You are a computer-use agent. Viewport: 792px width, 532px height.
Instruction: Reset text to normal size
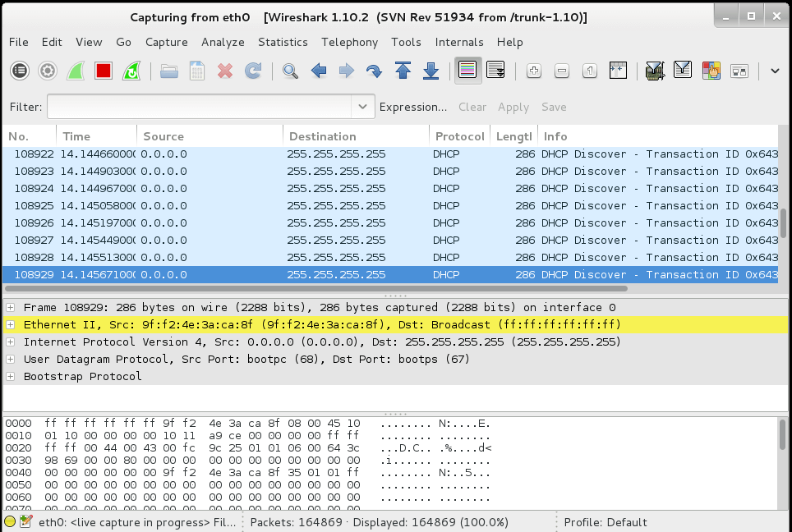[589, 71]
